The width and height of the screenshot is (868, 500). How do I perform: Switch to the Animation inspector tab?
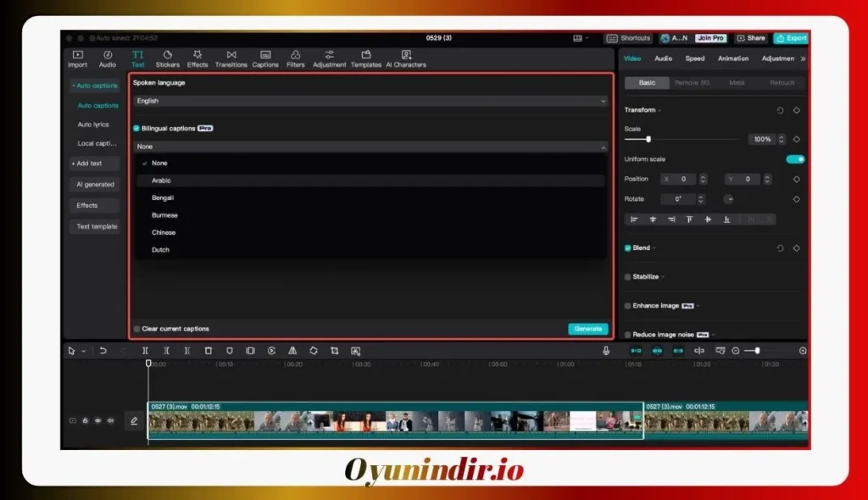[733, 58]
